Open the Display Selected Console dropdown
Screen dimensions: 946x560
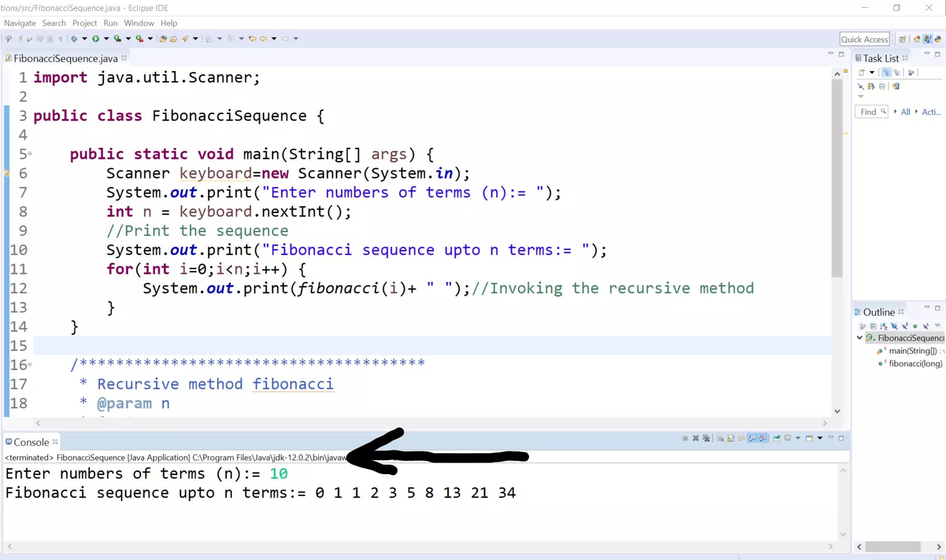798,438
